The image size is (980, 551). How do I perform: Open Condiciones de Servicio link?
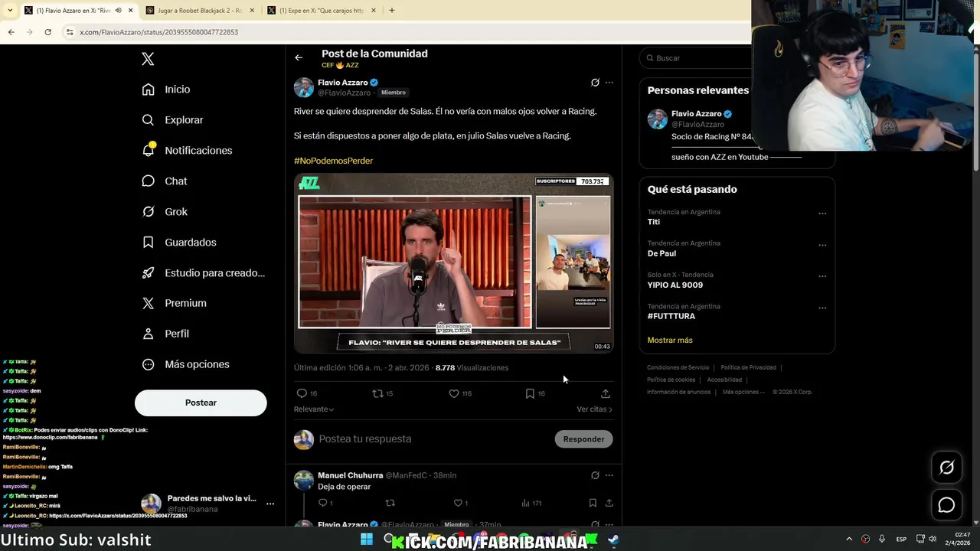point(678,367)
